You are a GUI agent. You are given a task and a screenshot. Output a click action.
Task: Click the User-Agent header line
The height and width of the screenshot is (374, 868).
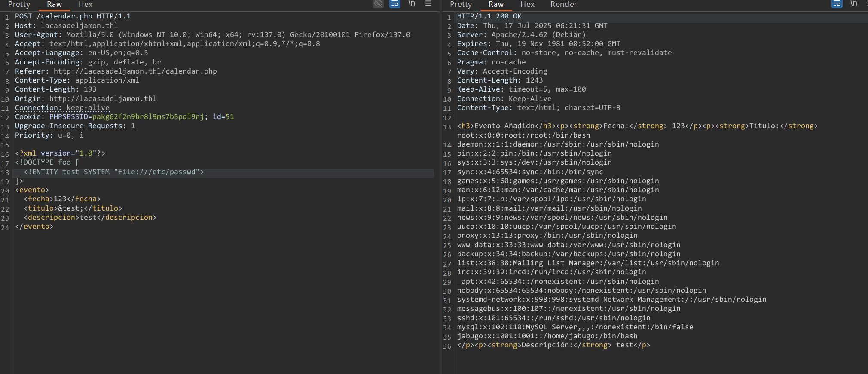pyautogui.click(x=213, y=34)
